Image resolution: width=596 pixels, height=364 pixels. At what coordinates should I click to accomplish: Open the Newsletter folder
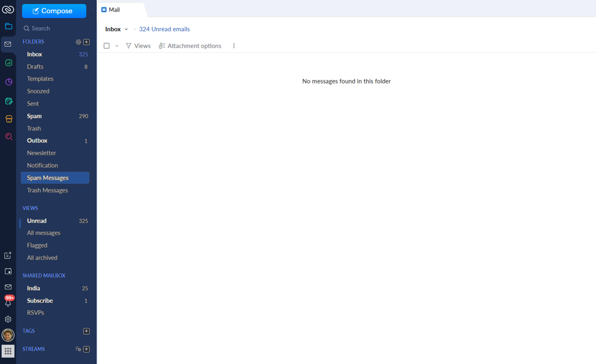point(55,153)
